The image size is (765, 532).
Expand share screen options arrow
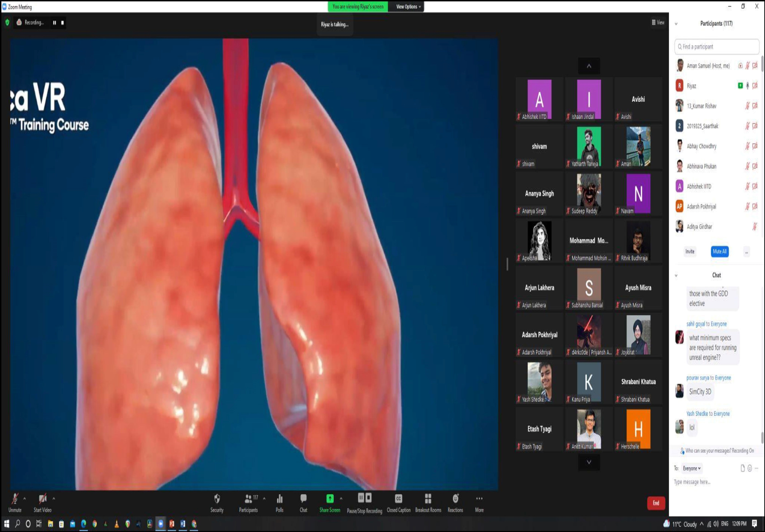coord(341,499)
